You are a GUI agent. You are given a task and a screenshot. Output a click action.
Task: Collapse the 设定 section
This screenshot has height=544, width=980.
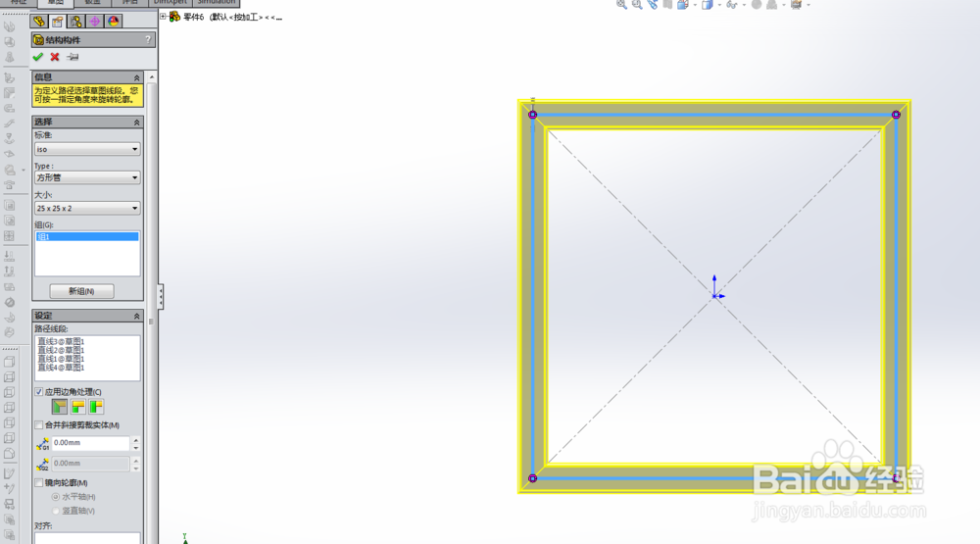136,316
